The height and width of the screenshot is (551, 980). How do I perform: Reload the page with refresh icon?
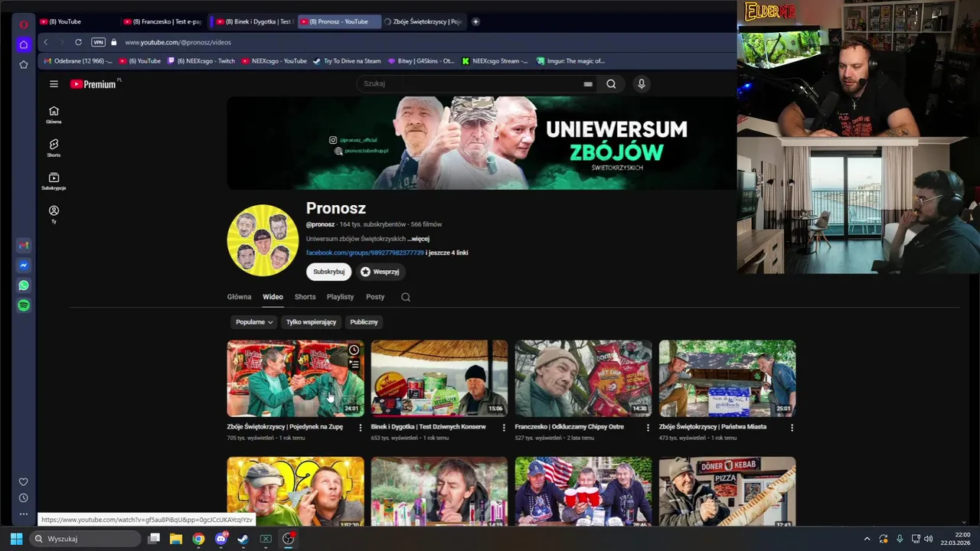coord(78,42)
